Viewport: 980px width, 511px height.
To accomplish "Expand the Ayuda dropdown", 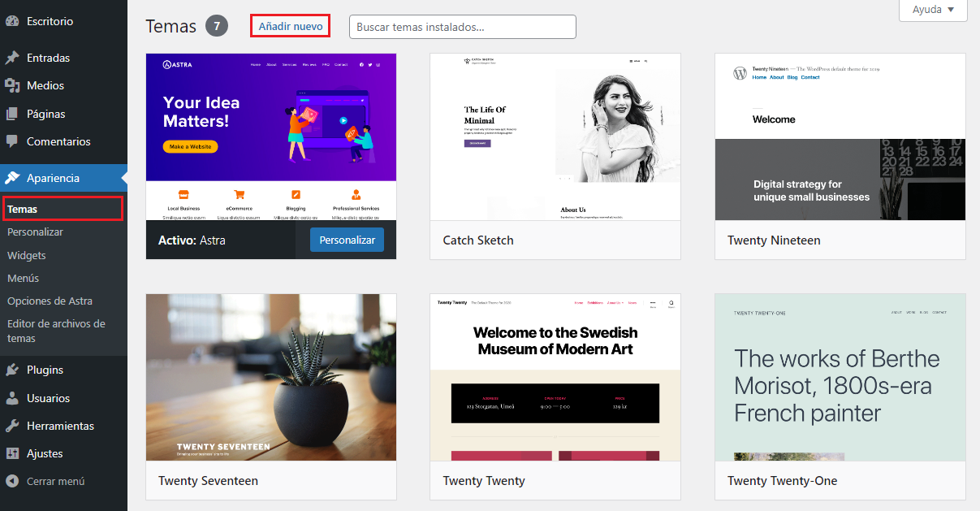I will click(932, 11).
